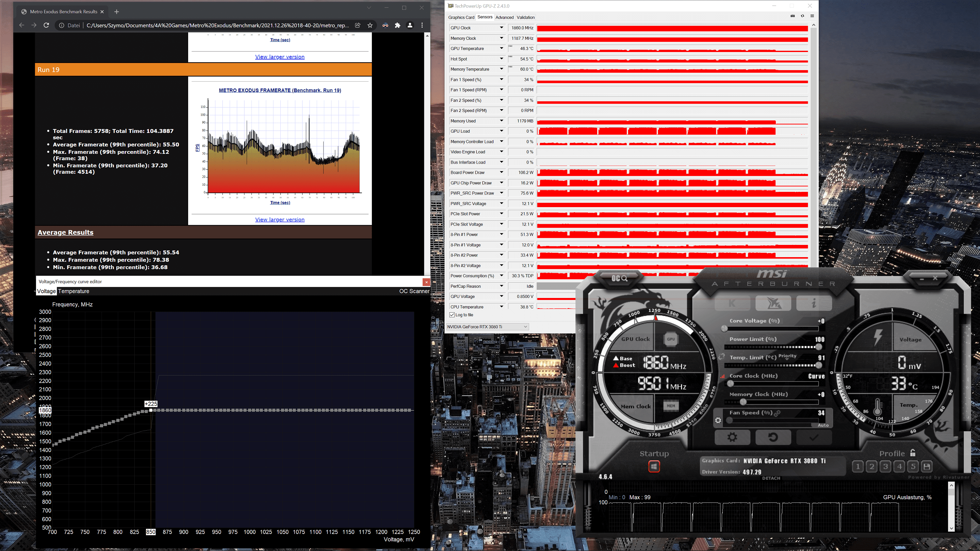Select Afterburner profile slot 1
This screenshot has width=980, height=551.
(x=857, y=466)
